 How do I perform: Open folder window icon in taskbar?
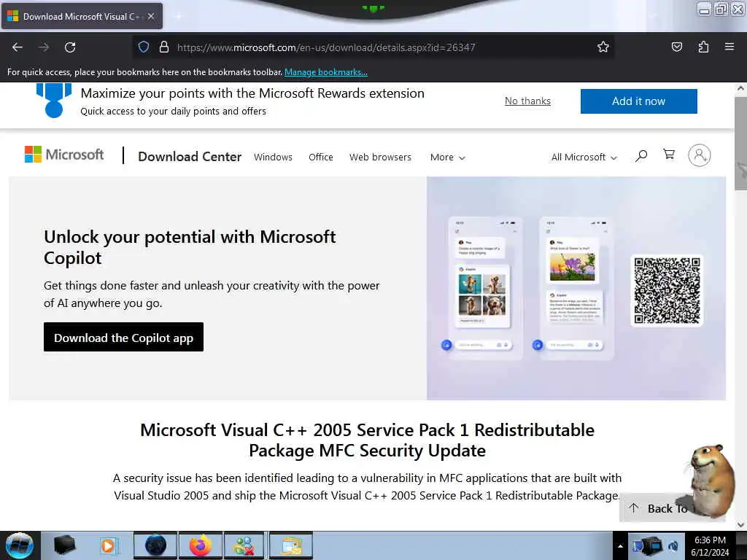coord(291,545)
